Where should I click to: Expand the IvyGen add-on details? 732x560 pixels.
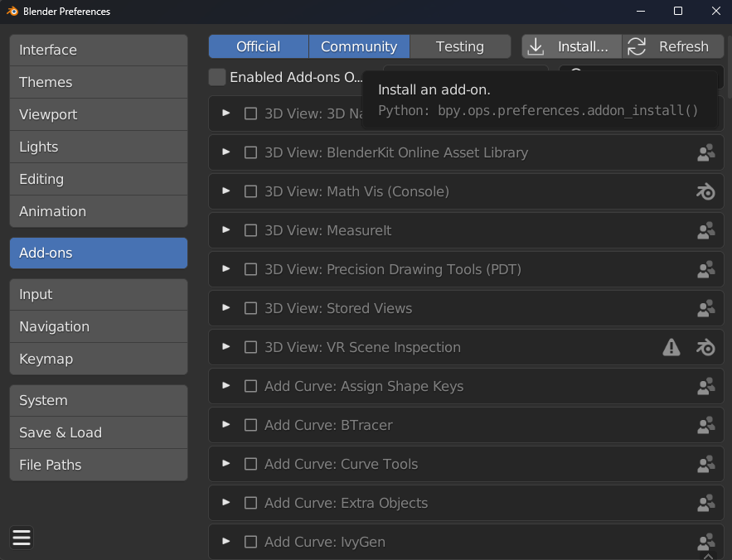226,541
